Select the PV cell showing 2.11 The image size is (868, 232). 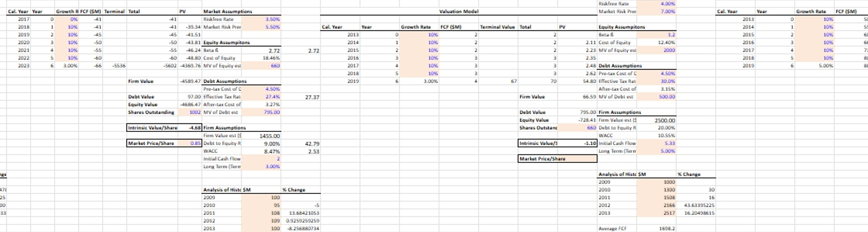pos(576,42)
